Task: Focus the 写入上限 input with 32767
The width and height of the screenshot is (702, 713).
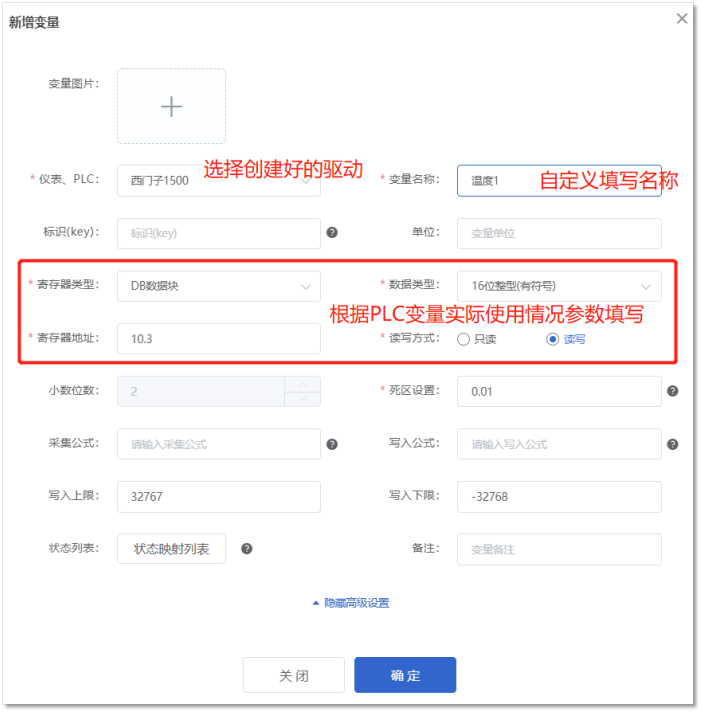Action: (219, 497)
